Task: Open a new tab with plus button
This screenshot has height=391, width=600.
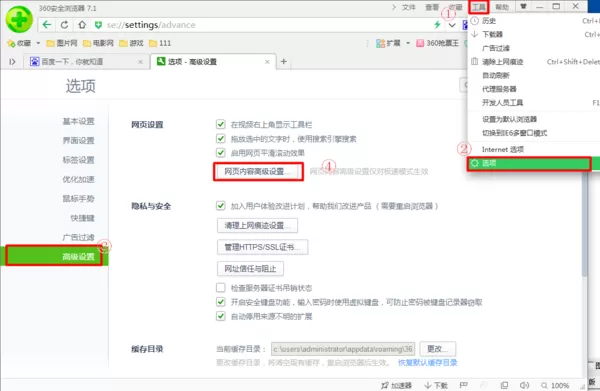Action: 284,61
